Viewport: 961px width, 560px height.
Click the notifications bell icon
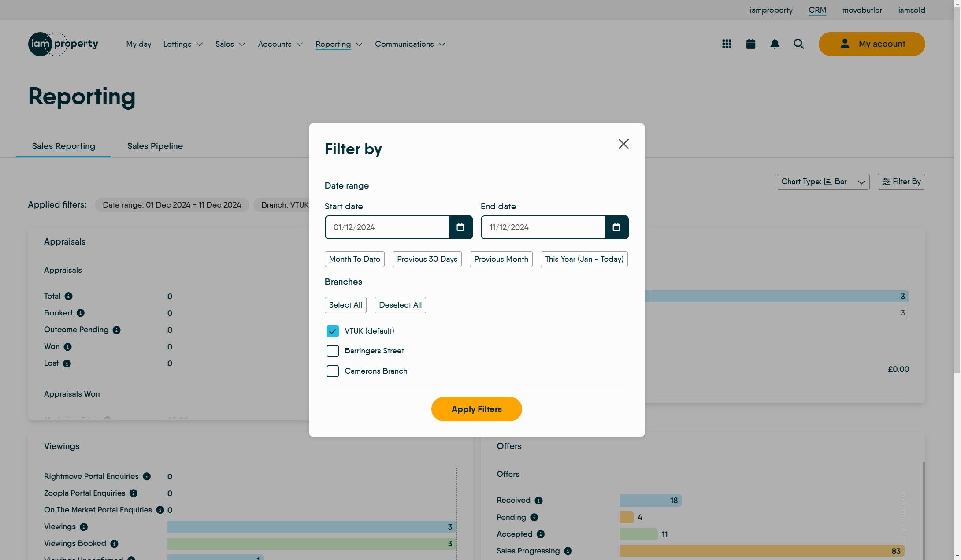tap(775, 44)
